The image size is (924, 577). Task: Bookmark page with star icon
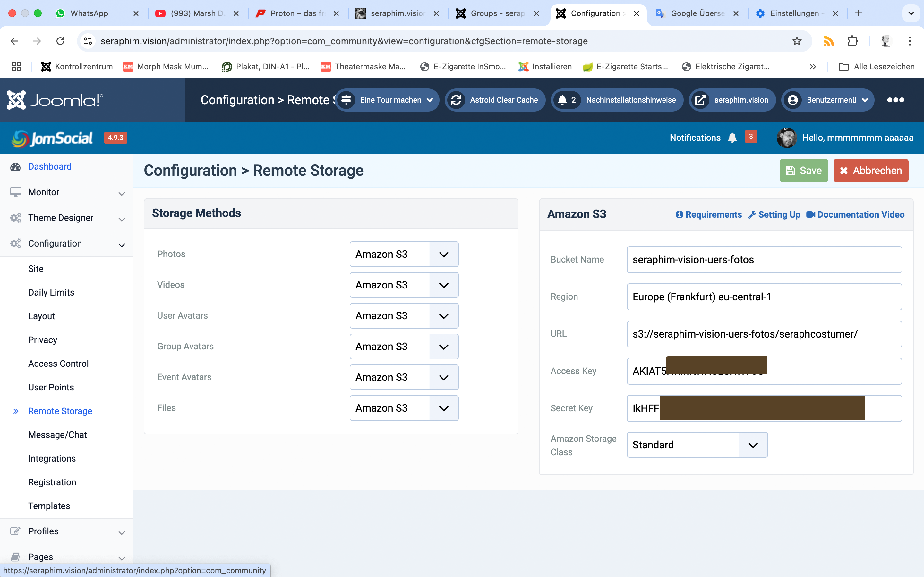pyautogui.click(x=797, y=41)
